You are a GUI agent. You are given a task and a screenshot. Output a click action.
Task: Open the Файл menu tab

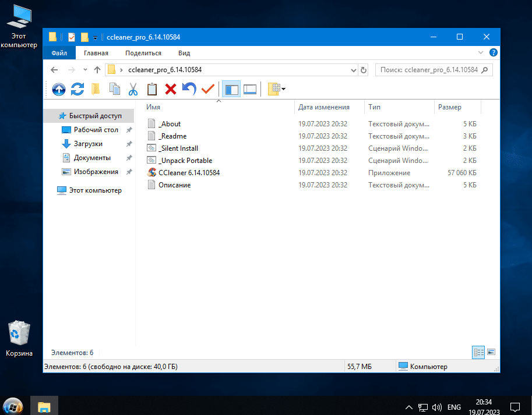coord(59,53)
